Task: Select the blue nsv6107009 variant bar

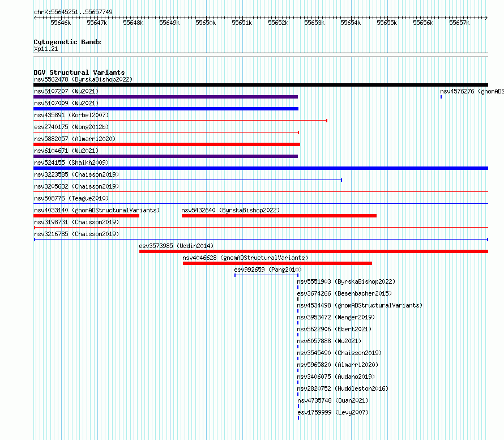Action: [x=166, y=109]
